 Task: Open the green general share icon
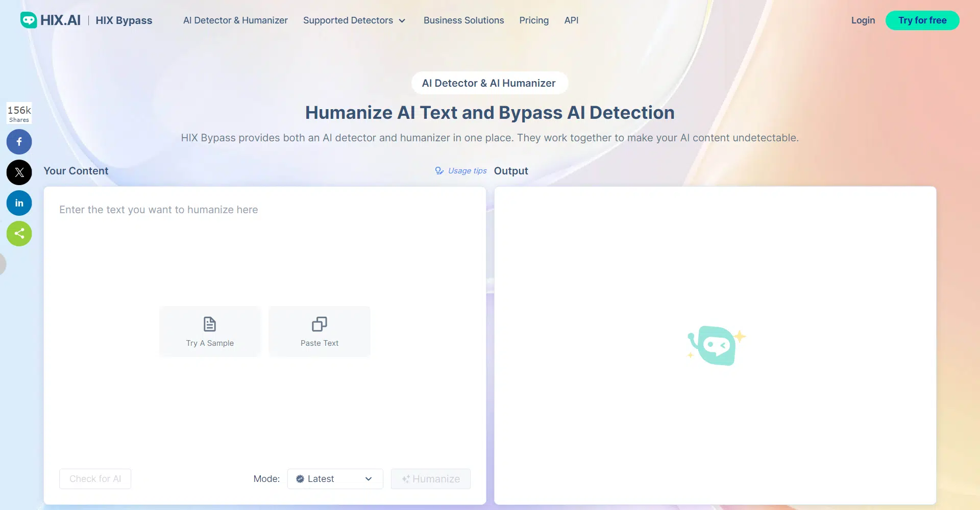click(19, 234)
